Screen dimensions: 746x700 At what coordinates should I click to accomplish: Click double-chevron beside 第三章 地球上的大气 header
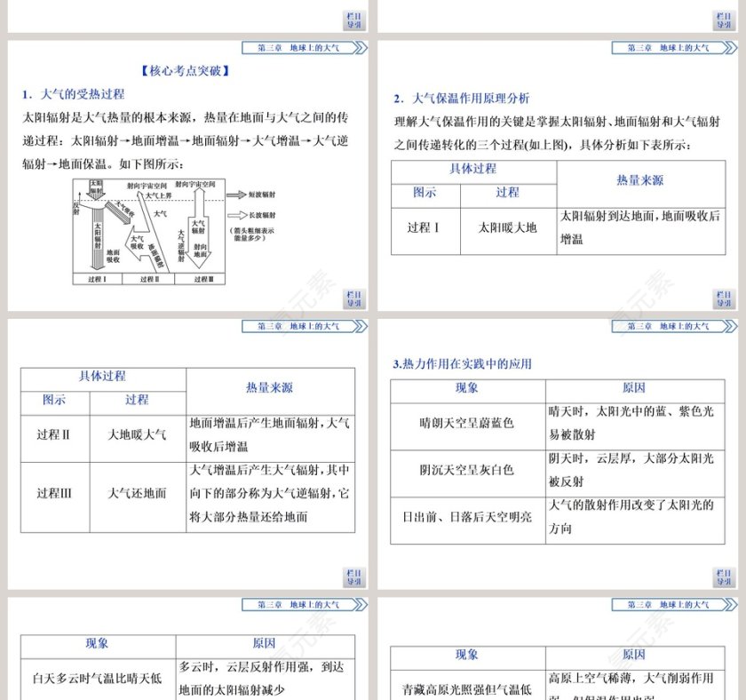[x=359, y=47]
